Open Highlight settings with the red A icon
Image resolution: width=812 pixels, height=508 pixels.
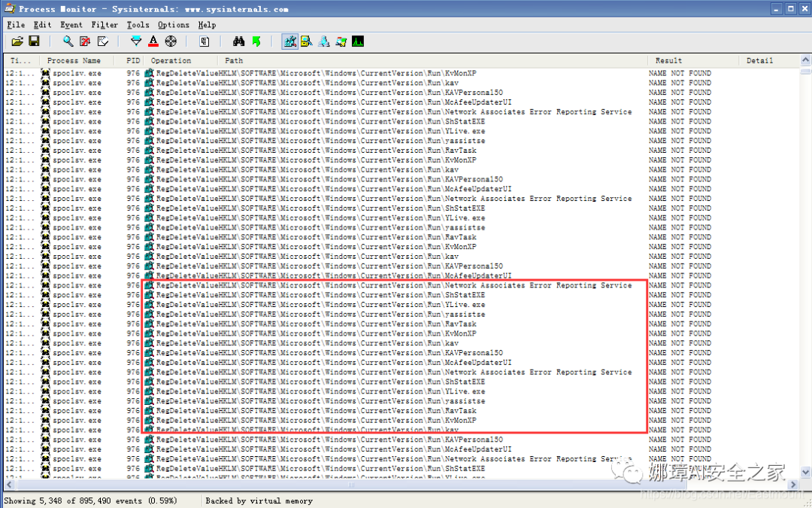(153, 41)
